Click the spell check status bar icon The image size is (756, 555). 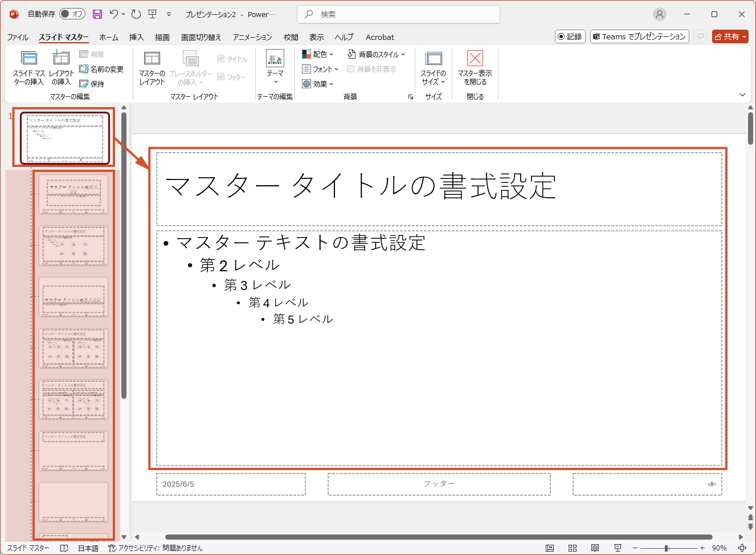point(64,548)
